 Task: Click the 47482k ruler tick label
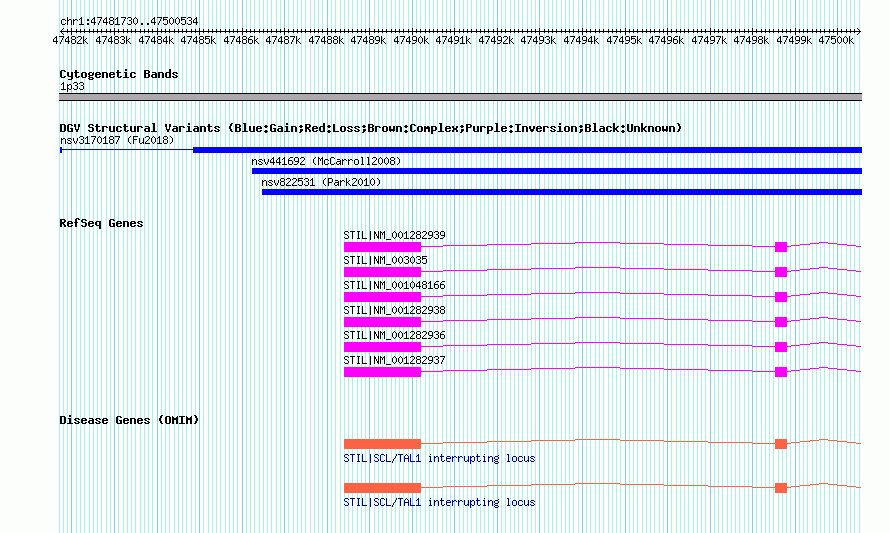pyautogui.click(x=70, y=40)
